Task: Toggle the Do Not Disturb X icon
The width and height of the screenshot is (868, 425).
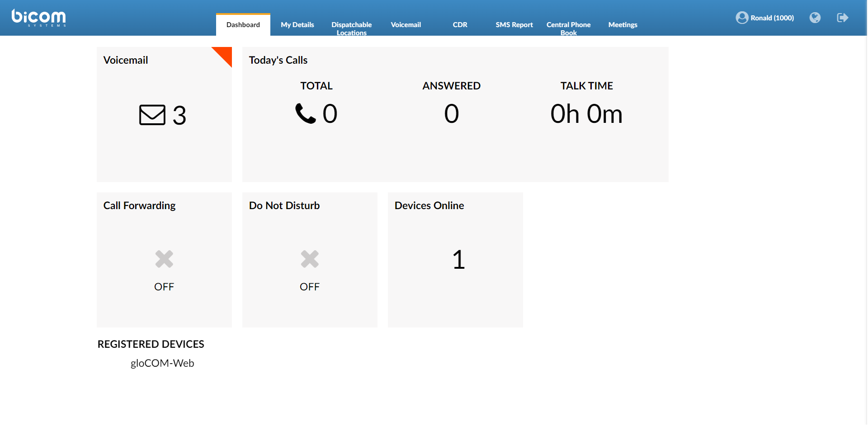Action: pos(310,259)
